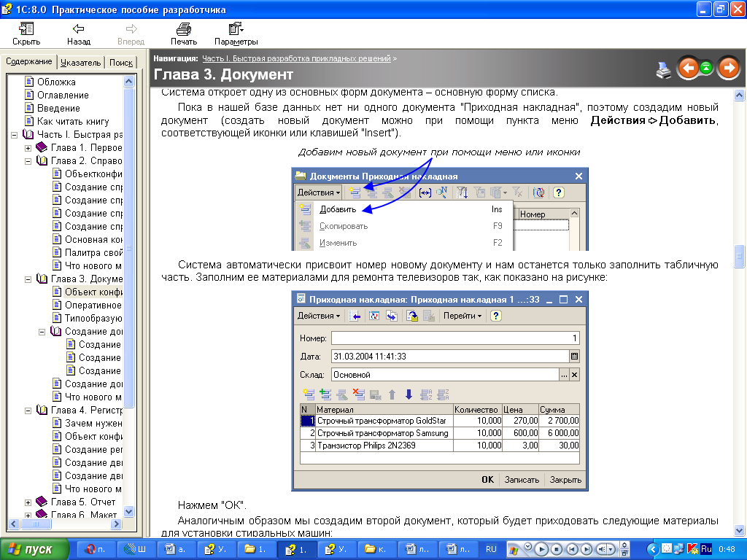Click the printer icon in the chapter header
The image size is (747, 560).
coord(663,69)
